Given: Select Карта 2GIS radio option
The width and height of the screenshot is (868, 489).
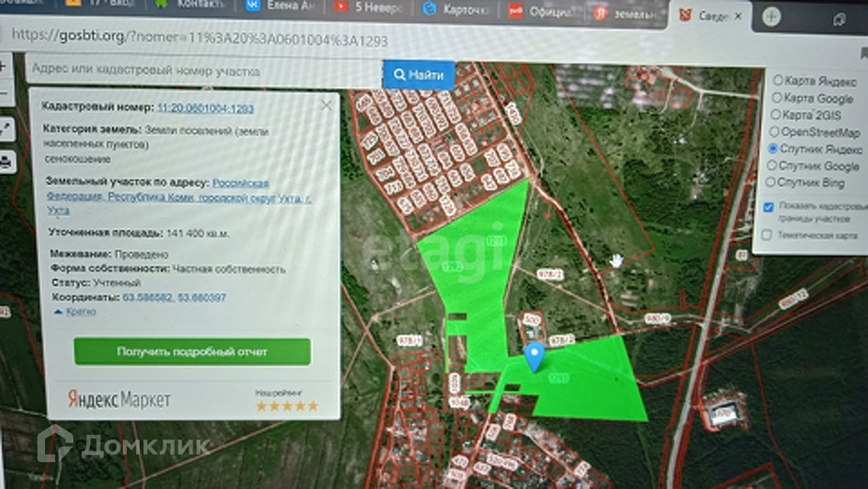Looking at the screenshot, I should (x=776, y=115).
